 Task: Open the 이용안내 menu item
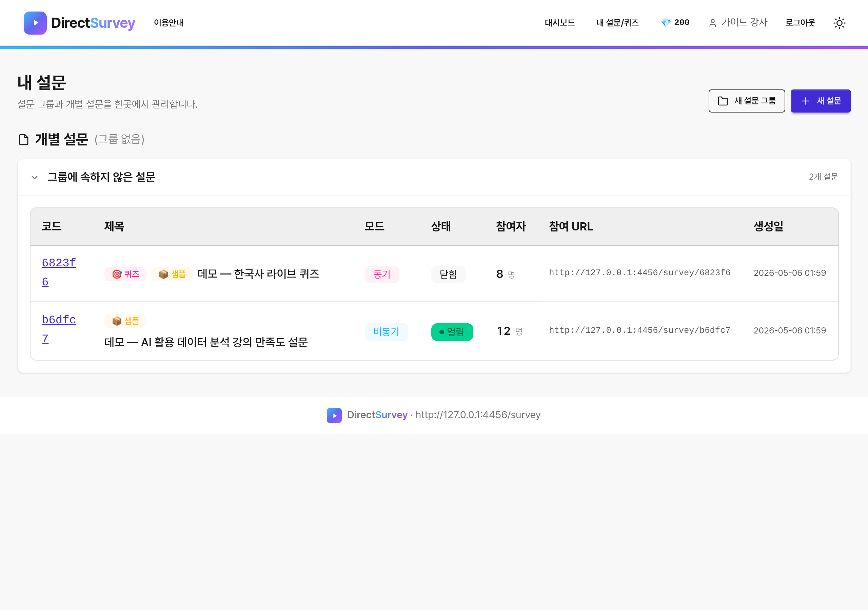pyautogui.click(x=169, y=23)
